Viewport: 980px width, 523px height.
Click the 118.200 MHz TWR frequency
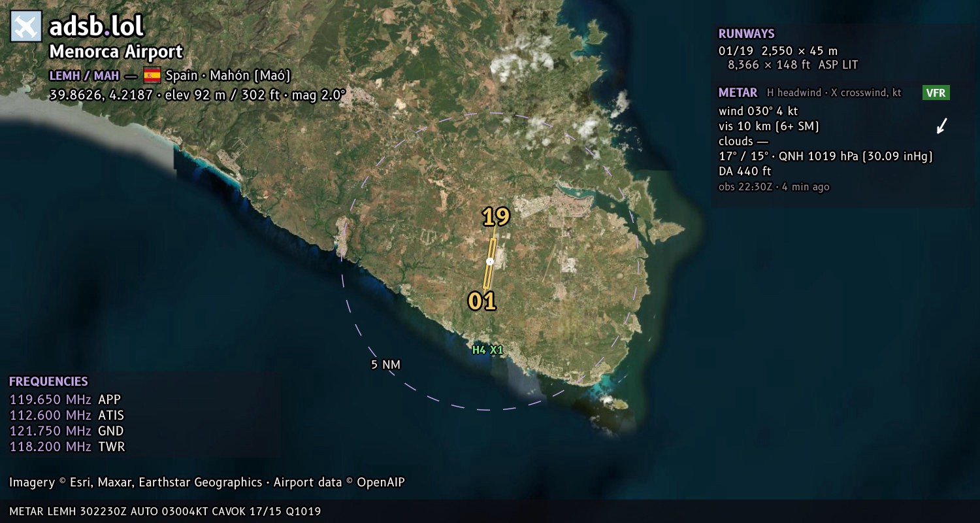[67, 447]
